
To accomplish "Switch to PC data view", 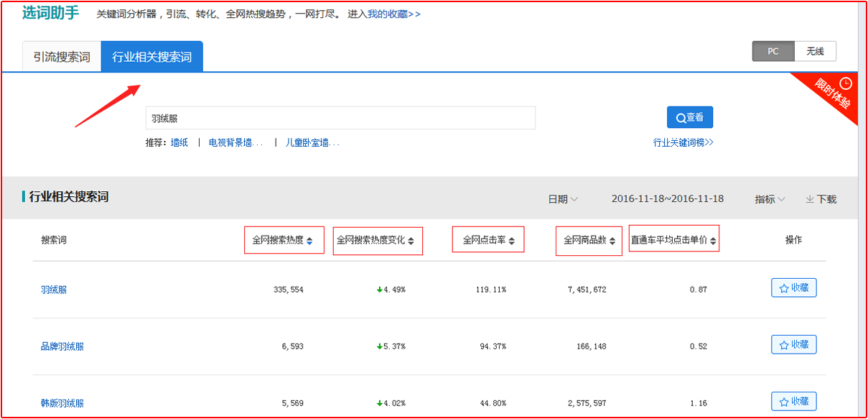I will [773, 52].
